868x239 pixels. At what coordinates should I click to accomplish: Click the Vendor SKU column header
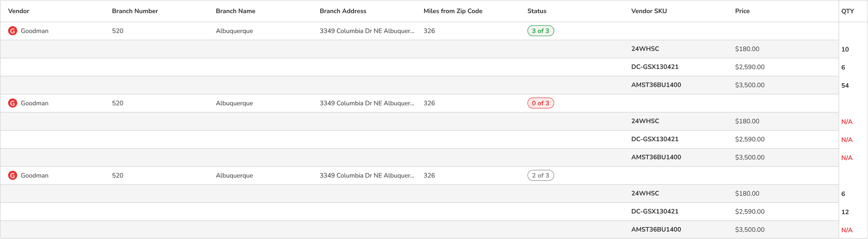coord(649,11)
